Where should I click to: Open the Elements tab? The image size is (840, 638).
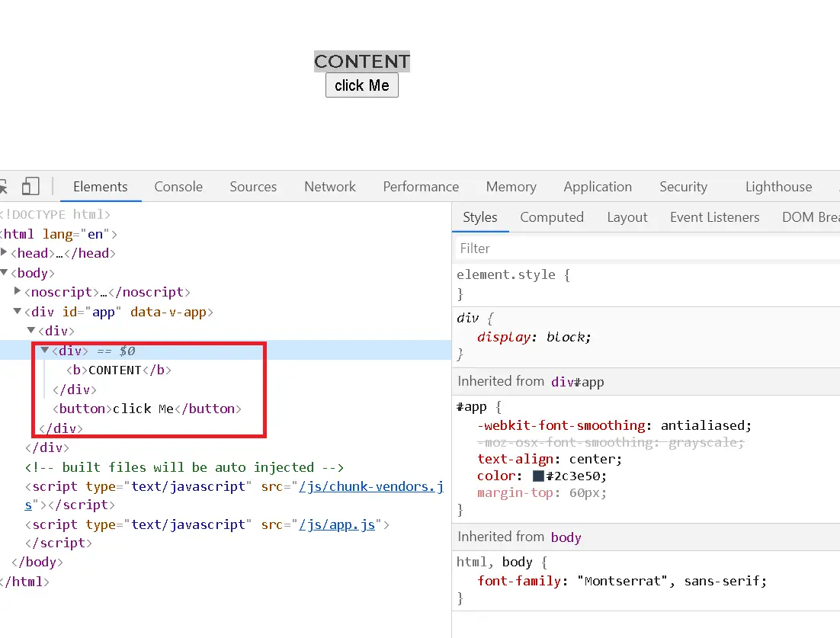tap(100, 187)
